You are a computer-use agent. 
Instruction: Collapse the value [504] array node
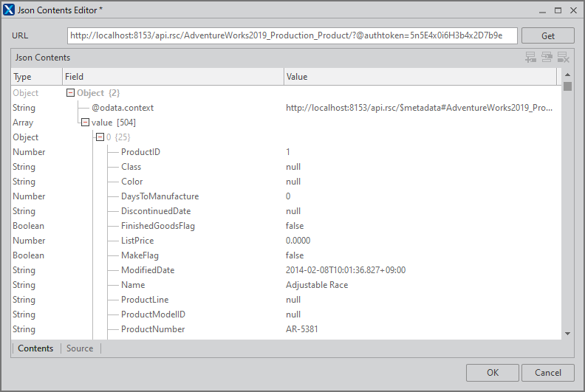(x=85, y=123)
